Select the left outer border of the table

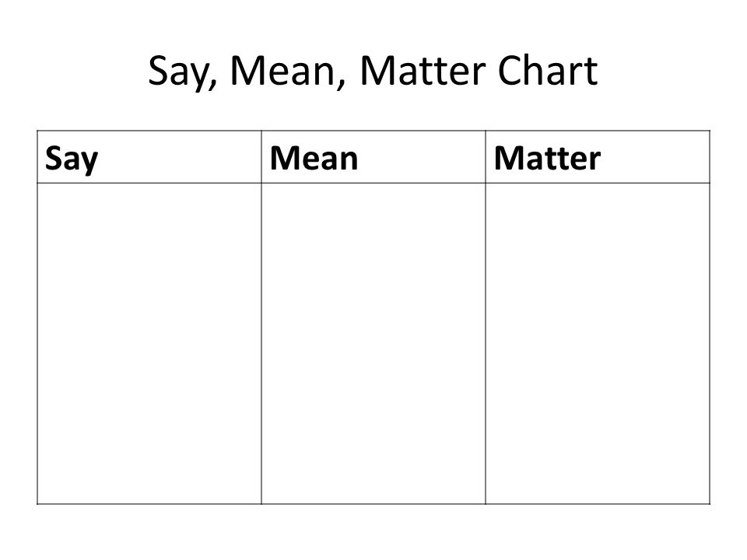point(37,317)
